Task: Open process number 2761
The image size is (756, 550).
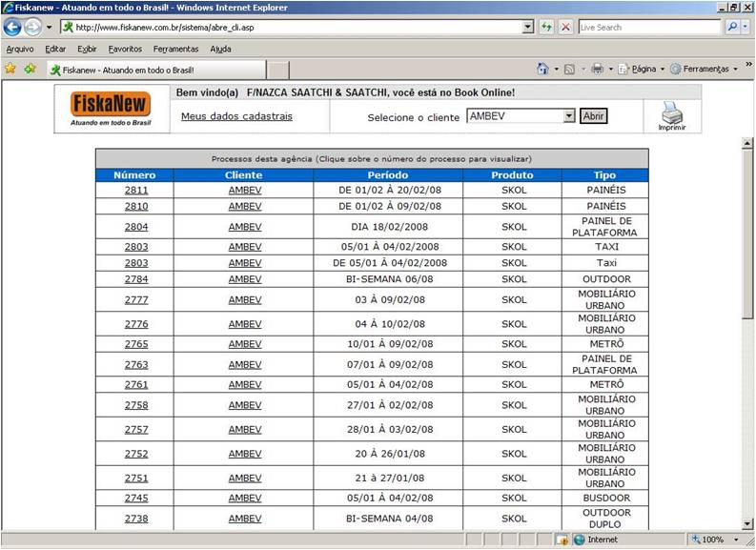Action: pyautogui.click(x=136, y=385)
